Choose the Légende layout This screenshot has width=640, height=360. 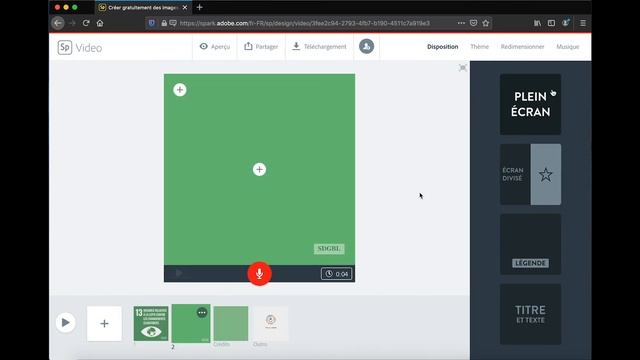click(530, 244)
